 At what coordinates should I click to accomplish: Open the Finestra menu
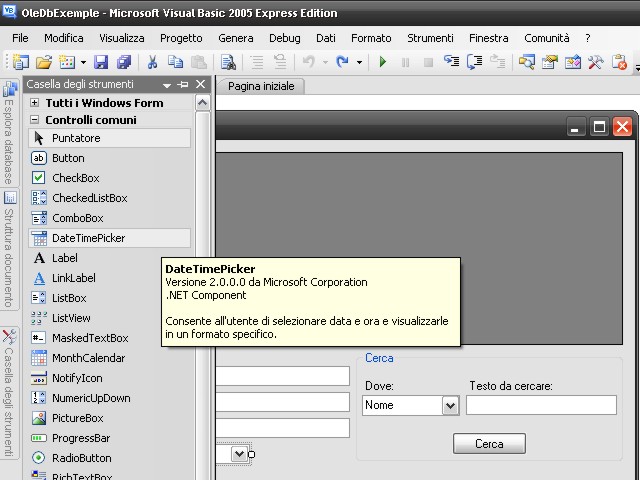[x=489, y=38]
